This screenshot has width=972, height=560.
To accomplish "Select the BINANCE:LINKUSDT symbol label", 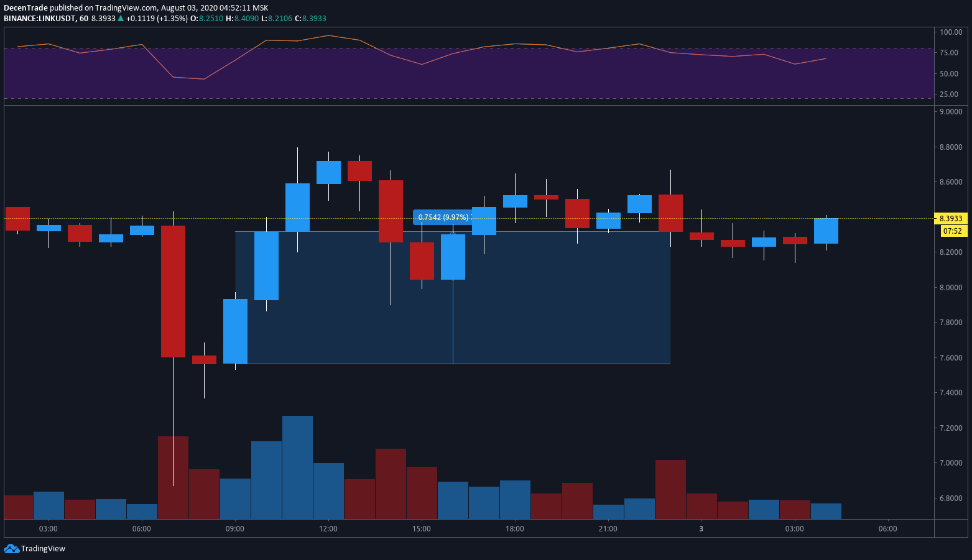I will [39, 19].
